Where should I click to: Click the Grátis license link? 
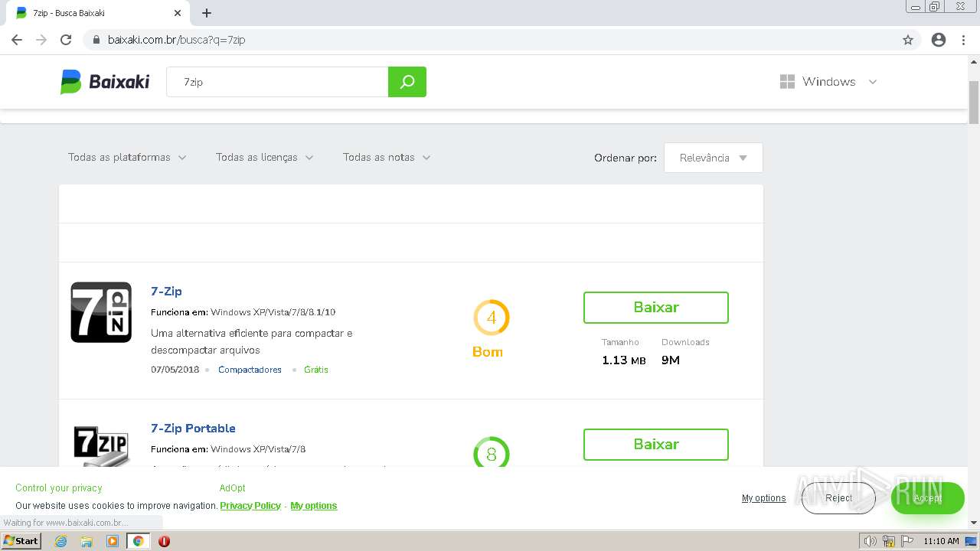coord(316,370)
